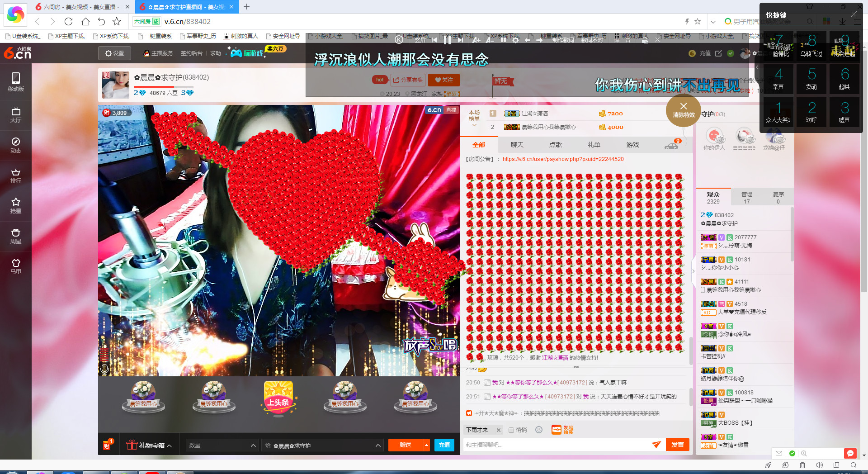Click the blue 充值 recharge button

444,445
